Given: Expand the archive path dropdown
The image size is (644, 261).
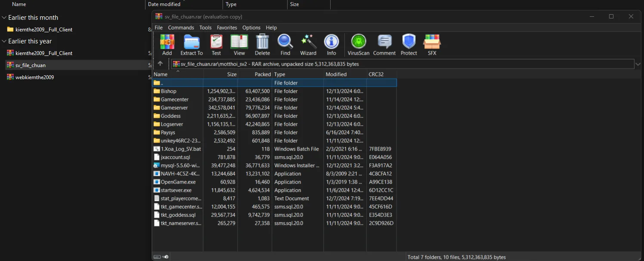Looking at the screenshot, I should pyautogui.click(x=638, y=64).
